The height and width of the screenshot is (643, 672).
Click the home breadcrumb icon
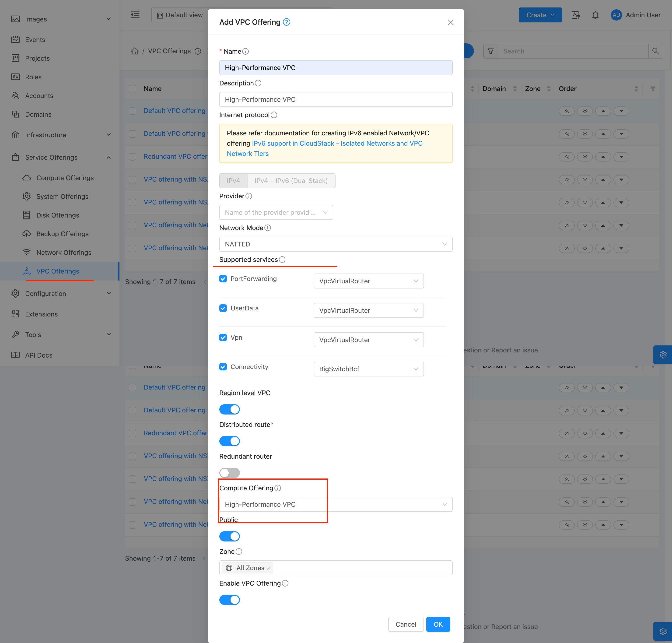tap(135, 51)
